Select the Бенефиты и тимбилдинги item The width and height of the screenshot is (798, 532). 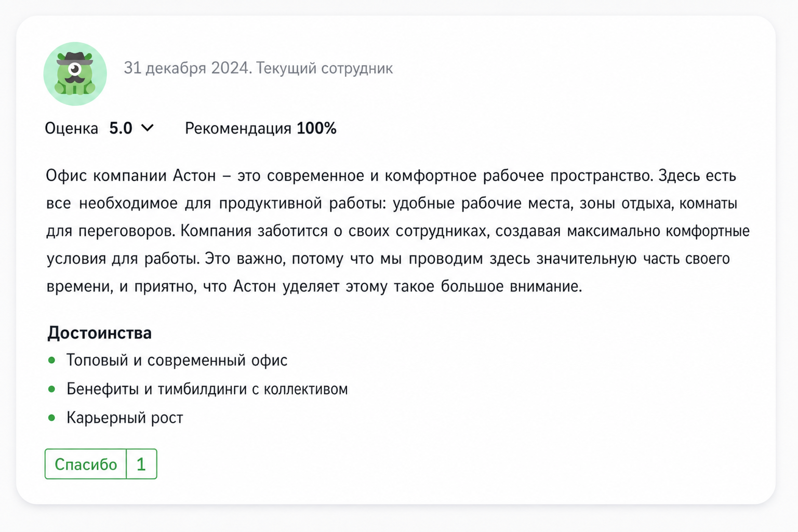tap(207, 389)
